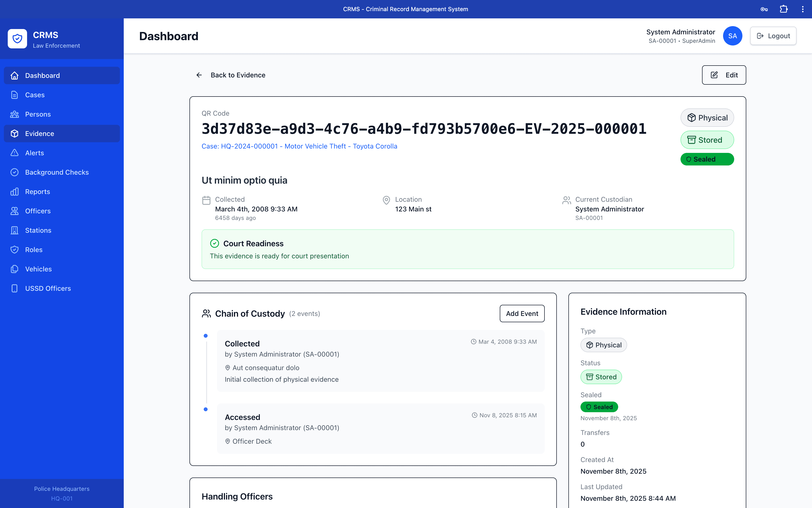The image size is (812, 508).
Task: Open USSD Officers in the sidebar
Action: (x=62, y=289)
